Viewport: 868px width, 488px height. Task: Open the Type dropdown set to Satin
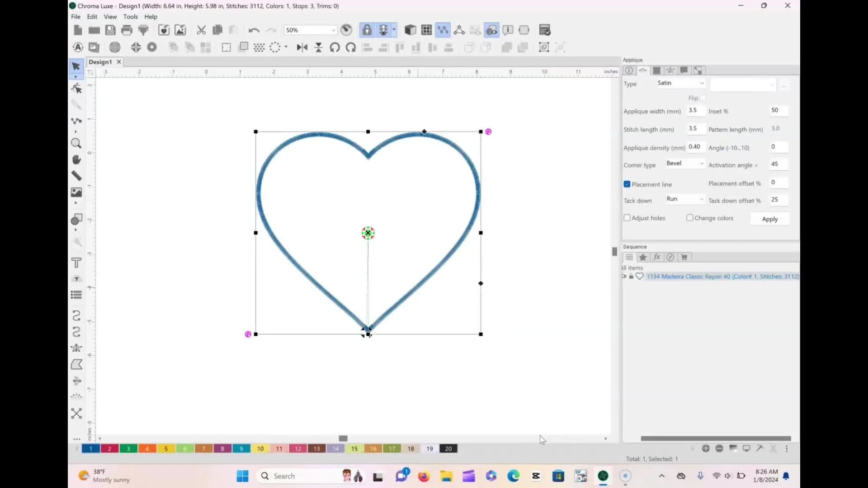tap(680, 83)
